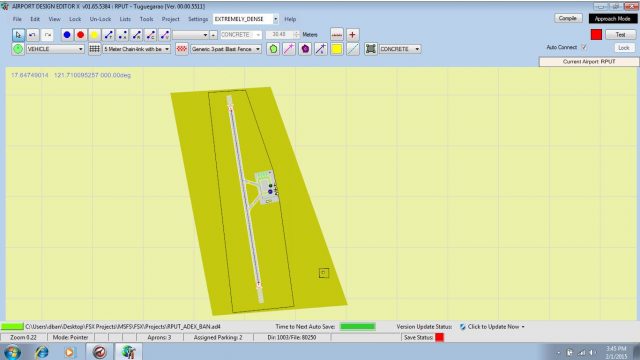Image resolution: width=640 pixels, height=360 pixels.
Task: Choose the link tool marked C
Action: click(x=151, y=35)
